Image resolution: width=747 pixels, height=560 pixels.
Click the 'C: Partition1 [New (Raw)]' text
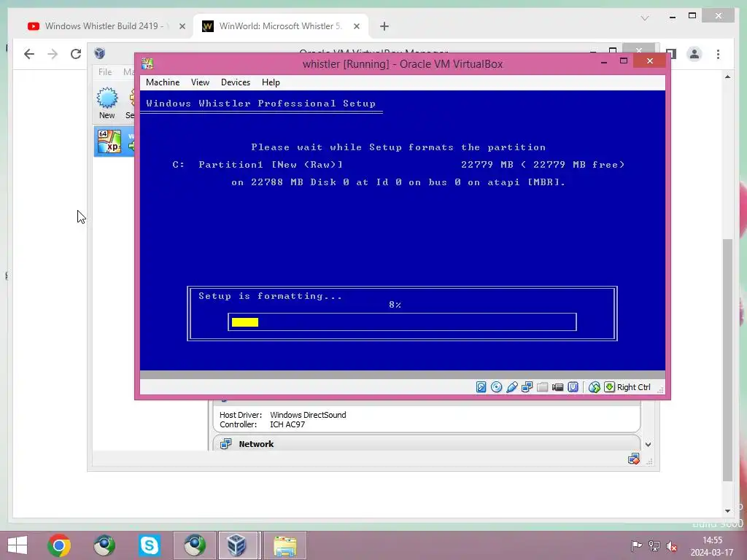tap(258, 165)
